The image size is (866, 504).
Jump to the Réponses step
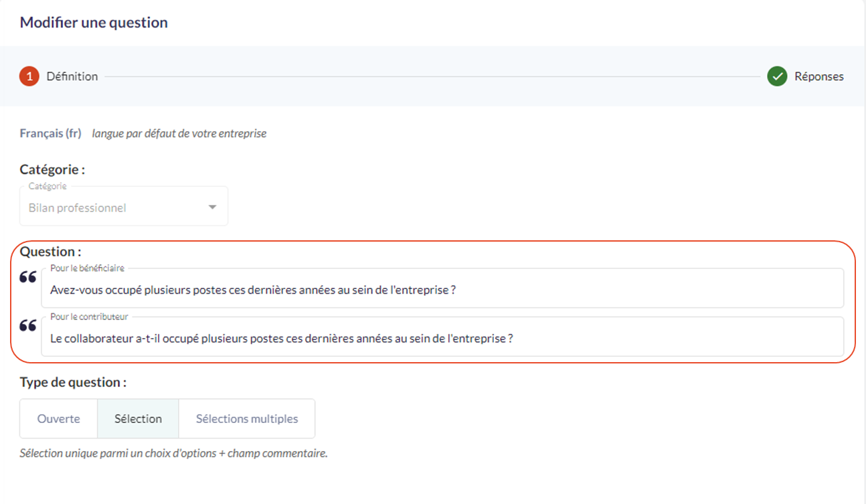point(818,76)
